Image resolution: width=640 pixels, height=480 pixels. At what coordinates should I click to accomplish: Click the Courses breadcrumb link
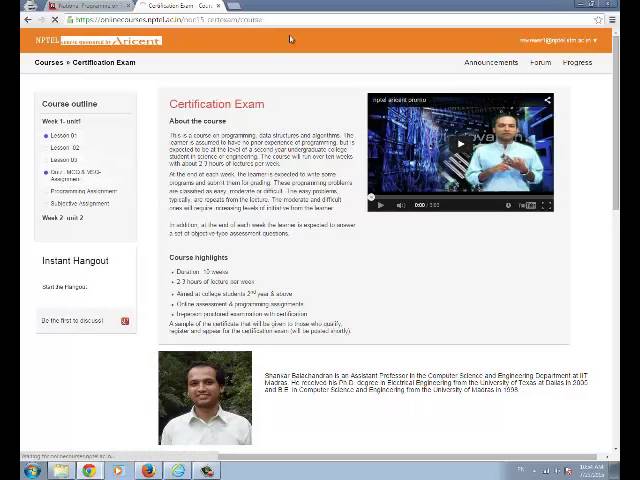pyautogui.click(x=48, y=62)
